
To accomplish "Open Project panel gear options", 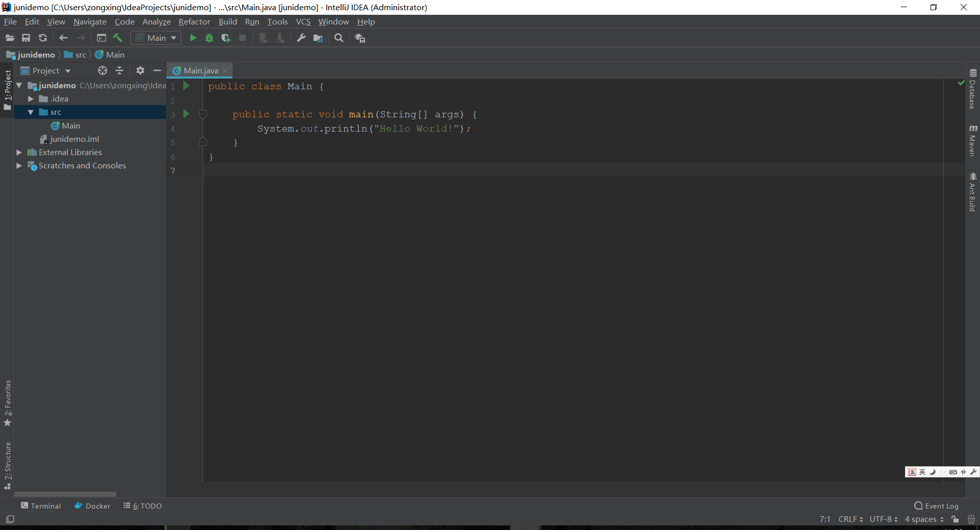I will click(140, 70).
